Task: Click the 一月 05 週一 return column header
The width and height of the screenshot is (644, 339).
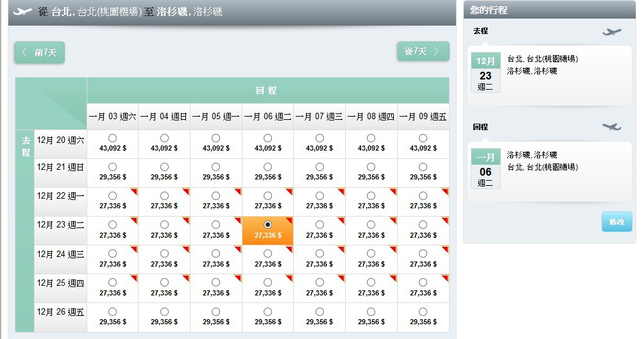Action: click(x=216, y=117)
